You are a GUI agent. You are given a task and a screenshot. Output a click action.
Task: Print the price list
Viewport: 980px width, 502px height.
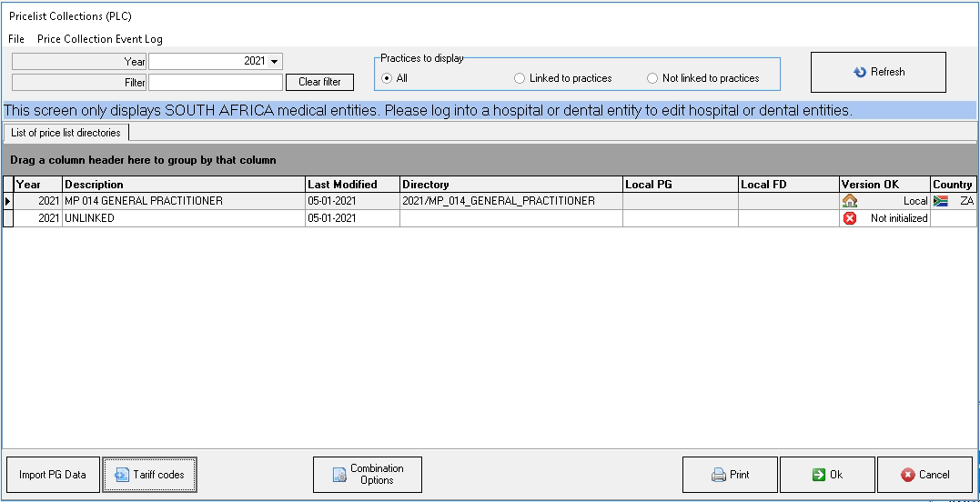pos(730,475)
